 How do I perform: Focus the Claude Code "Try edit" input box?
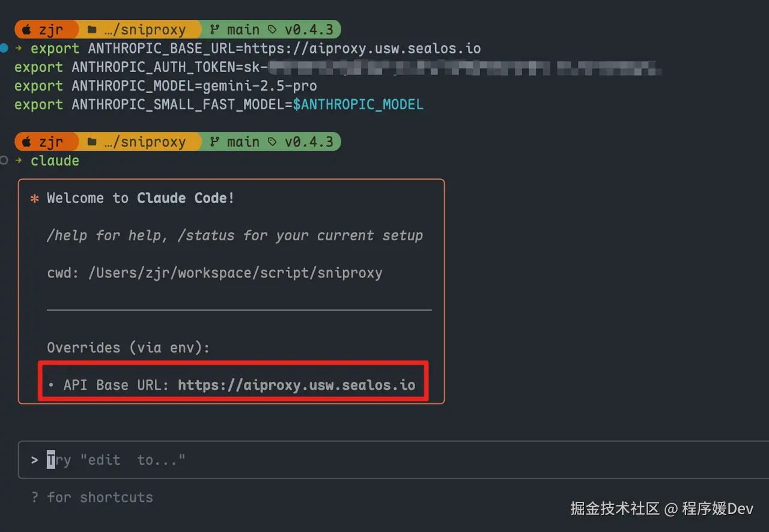tap(384, 460)
